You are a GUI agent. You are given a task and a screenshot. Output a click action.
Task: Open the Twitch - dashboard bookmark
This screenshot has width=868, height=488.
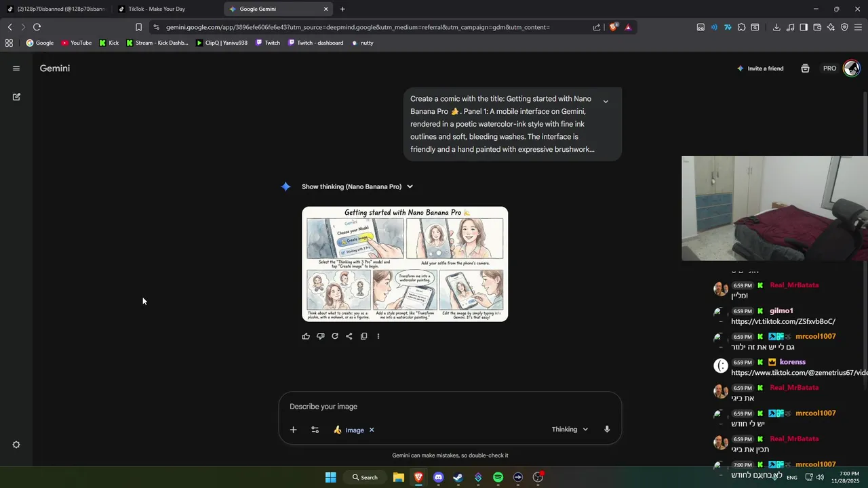(315, 43)
